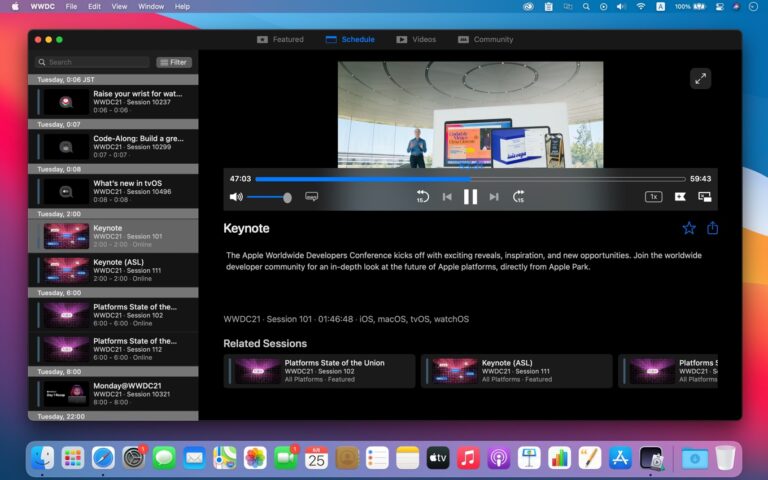Open FaceTime from the Dock
Screen dimensions: 768x480
[286, 458]
